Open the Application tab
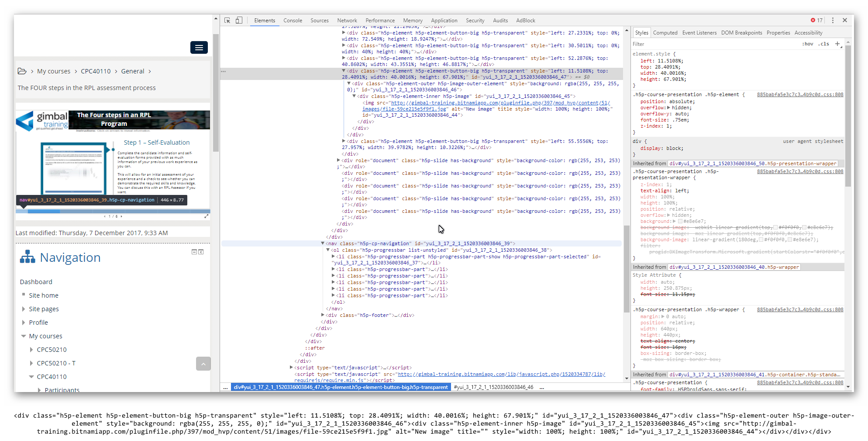 click(444, 21)
